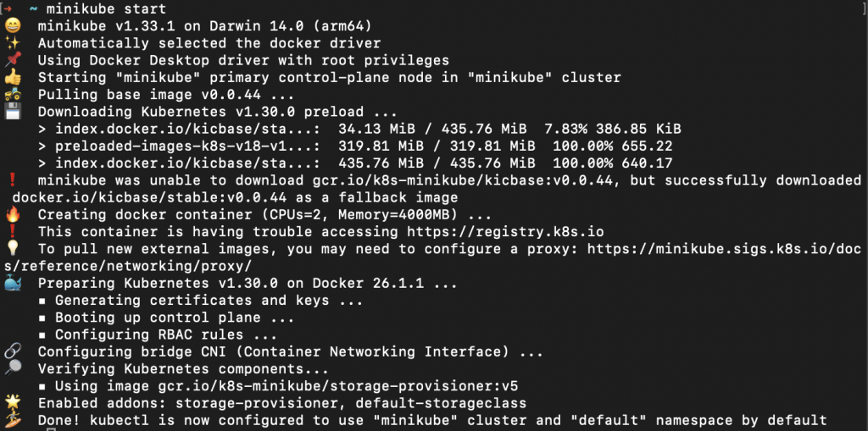Click the whale emoji beside Preparing Kubernetes
Screen dimensions: 868x431
pyautogui.click(x=12, y=284)
